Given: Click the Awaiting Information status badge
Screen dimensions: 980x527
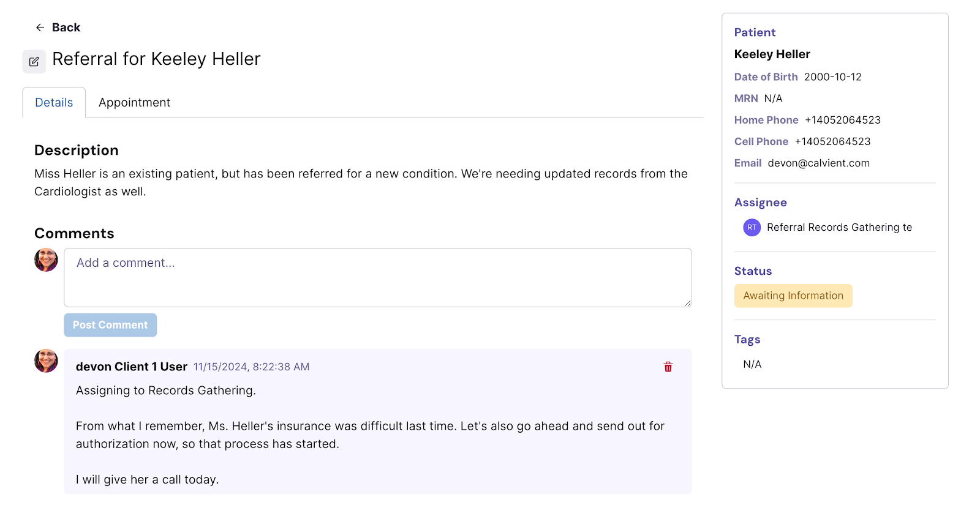Looking at the screenshot, I should tap(793, 296).
